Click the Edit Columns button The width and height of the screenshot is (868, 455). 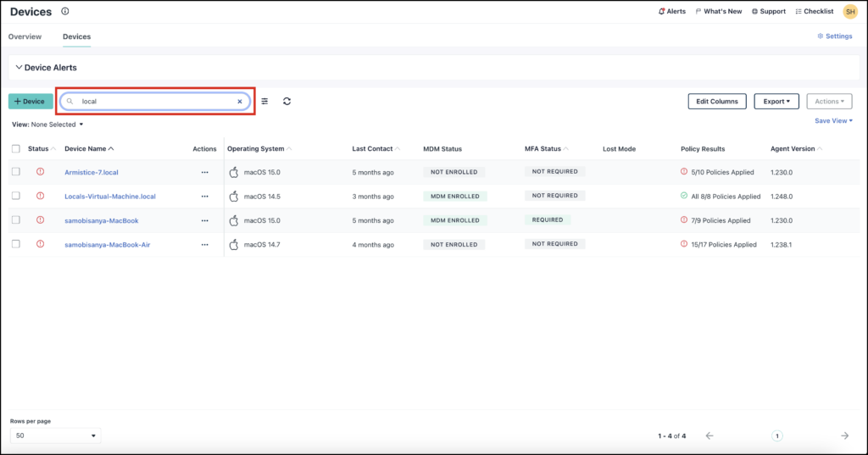716,102
